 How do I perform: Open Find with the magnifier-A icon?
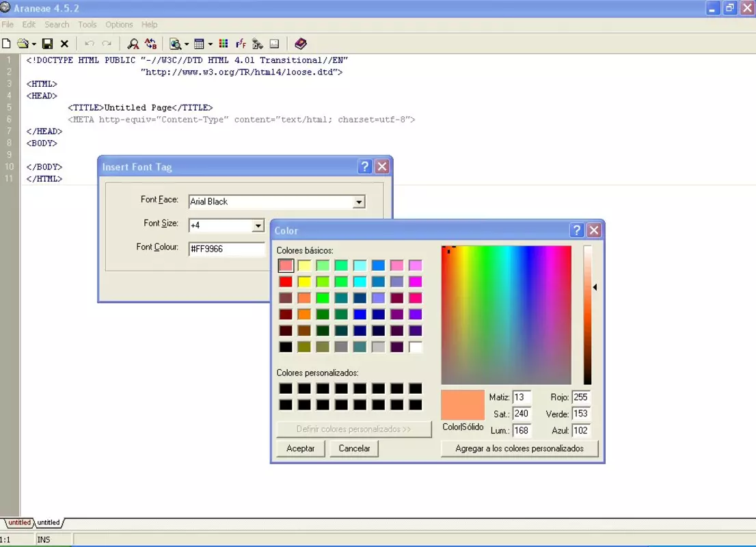(x=133, y=44)
